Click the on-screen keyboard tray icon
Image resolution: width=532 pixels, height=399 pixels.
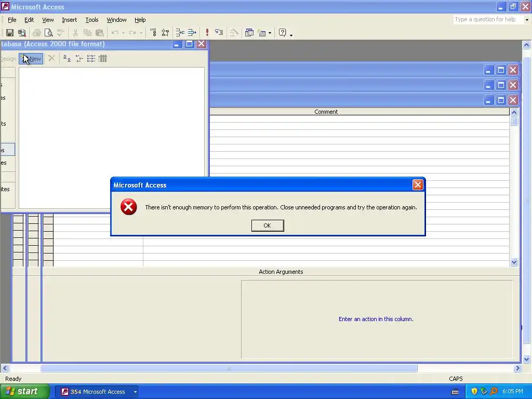[x=455, y=392]
